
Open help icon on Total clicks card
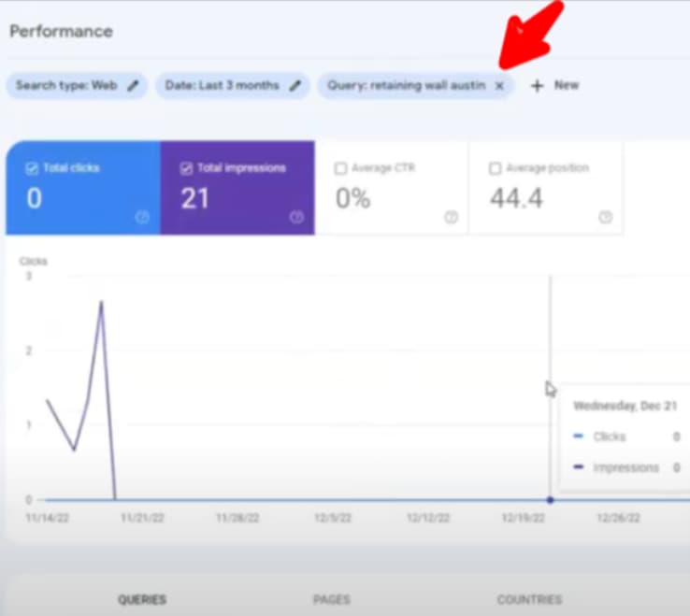tap(142, 217)
